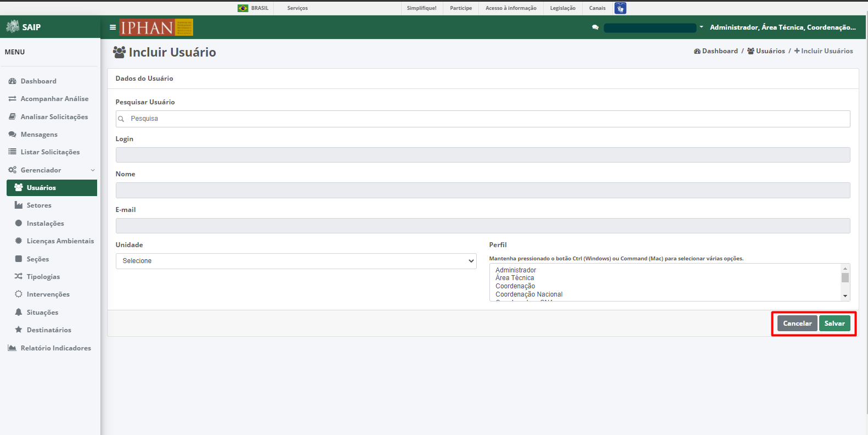Image resolution: width=868 pixels, height=435 pixels.
Task: Open Dashboard from the sidebar
Action: (x=38, y=81)
